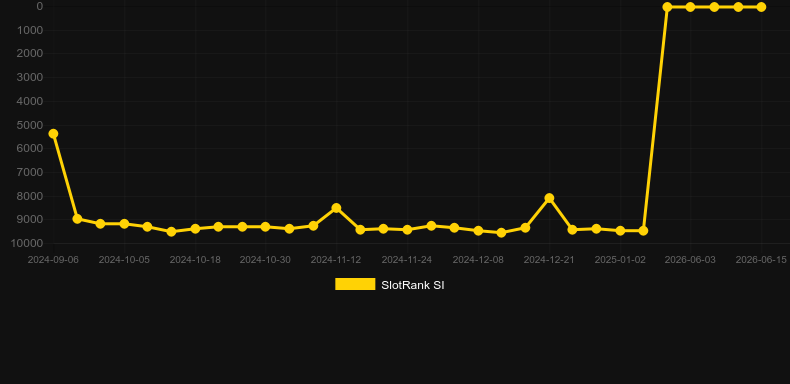Image resolution: width=790 pixels, height=384 pixels.
Task: Click the 3000 y-axis label
Action: click(30, 77)
